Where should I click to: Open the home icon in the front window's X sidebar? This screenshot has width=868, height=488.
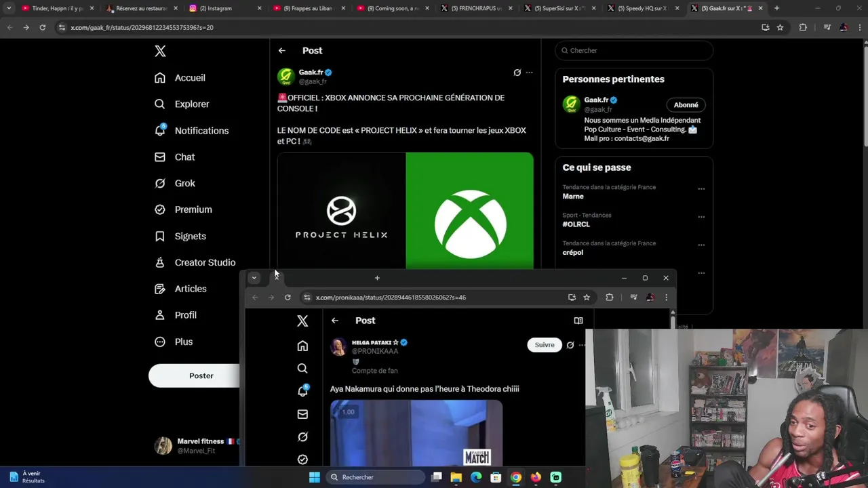(302, 346)
